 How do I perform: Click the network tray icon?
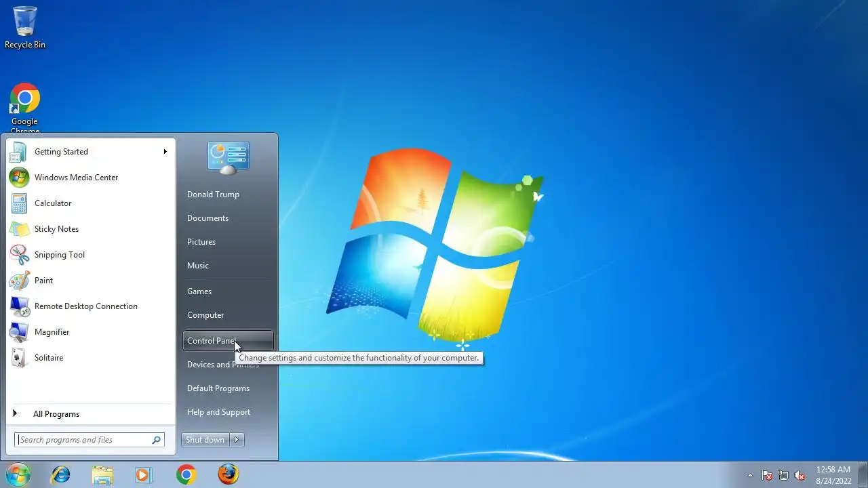point(783,475)
